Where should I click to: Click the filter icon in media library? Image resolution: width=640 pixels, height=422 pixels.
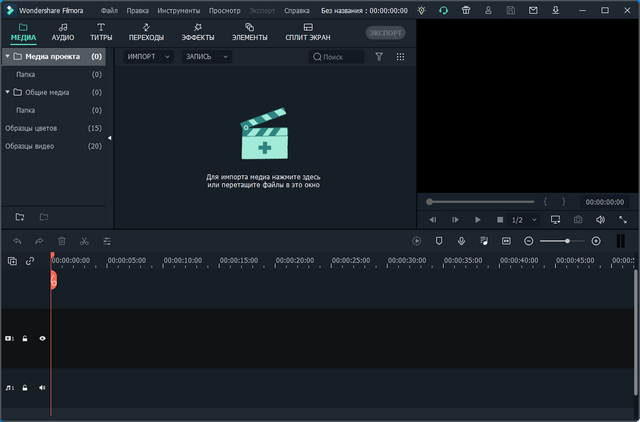[379, 57]
